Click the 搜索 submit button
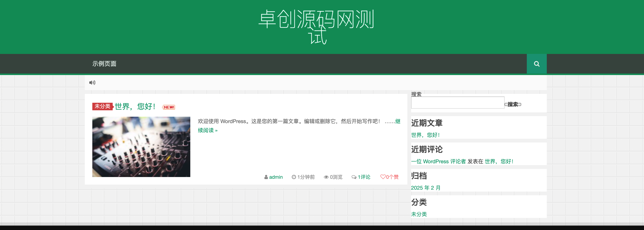 (x=513, y=104)
